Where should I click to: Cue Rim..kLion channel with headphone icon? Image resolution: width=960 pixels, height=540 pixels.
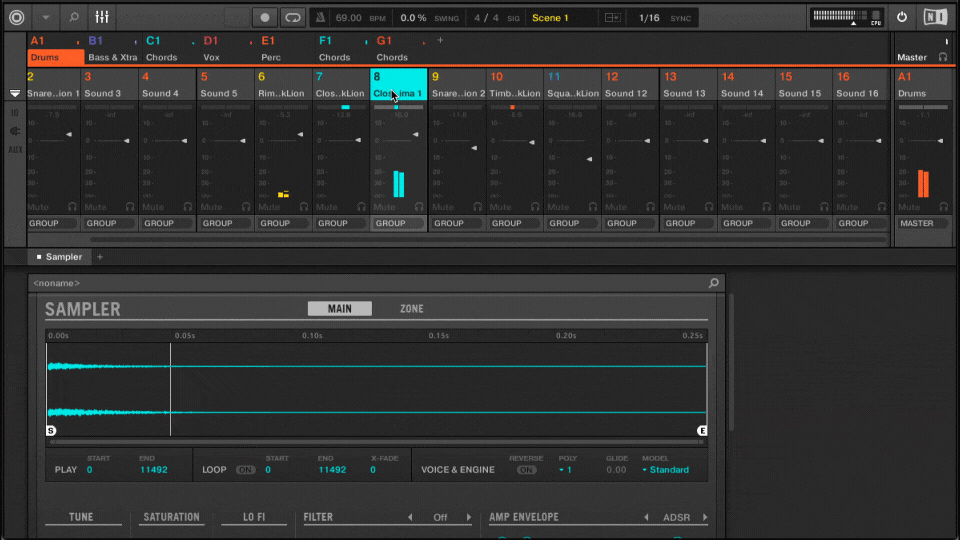pos(304,207)
